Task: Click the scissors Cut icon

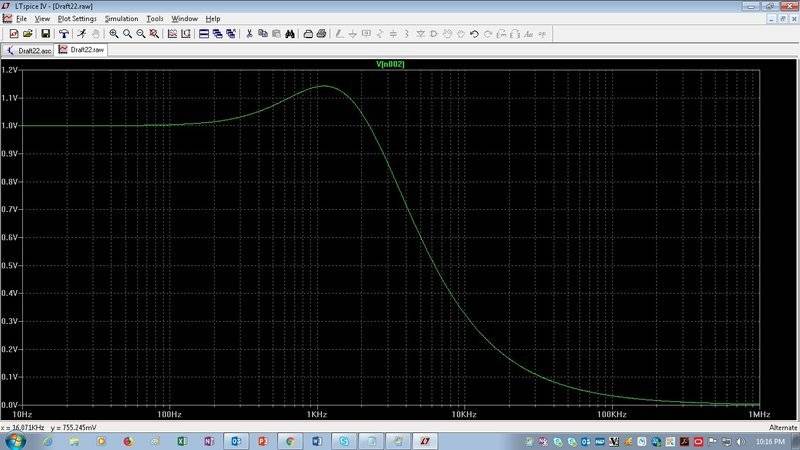Action: click(249, 33)
